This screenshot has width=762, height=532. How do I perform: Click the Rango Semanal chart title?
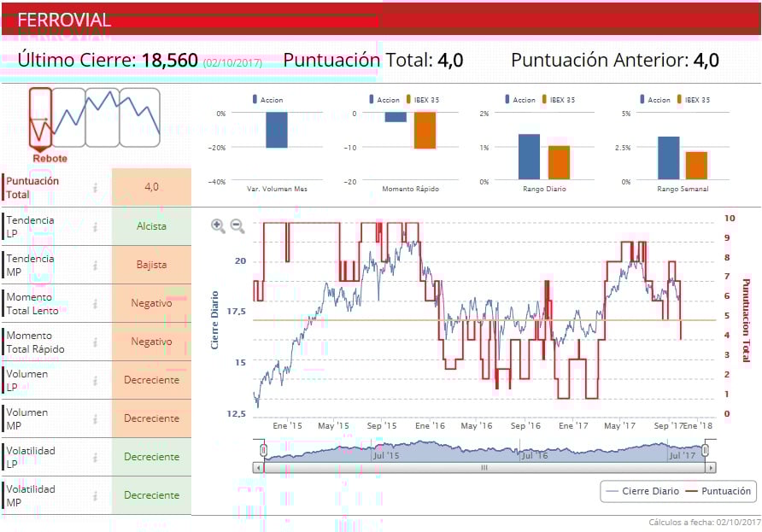(683, 189)
